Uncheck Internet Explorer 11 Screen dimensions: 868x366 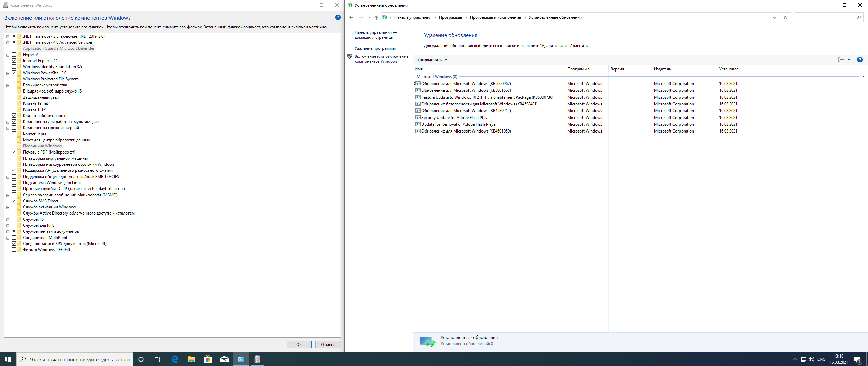14,61
